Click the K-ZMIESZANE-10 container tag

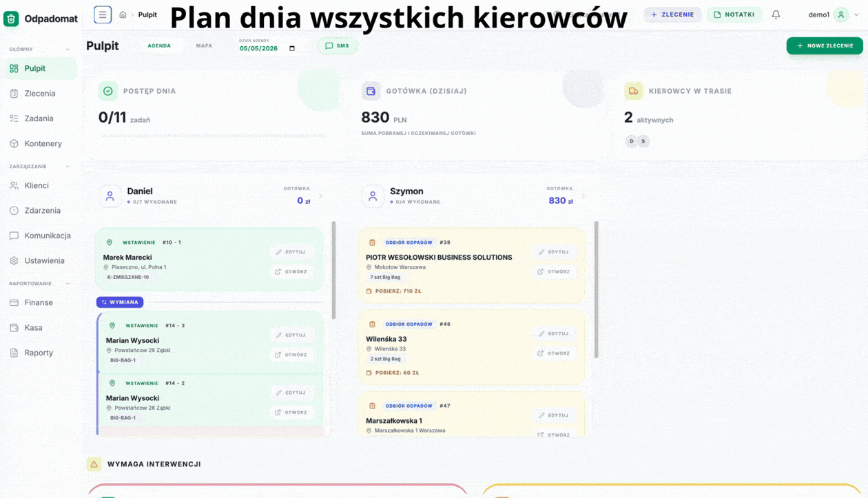127,277
